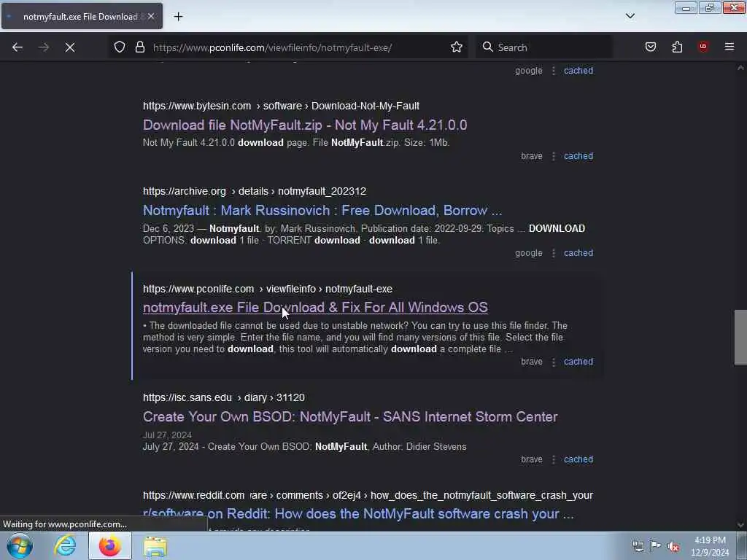Open the Action Center flag icon
The height and width of the screenshot is (560, 747).
tap(656, 545)
